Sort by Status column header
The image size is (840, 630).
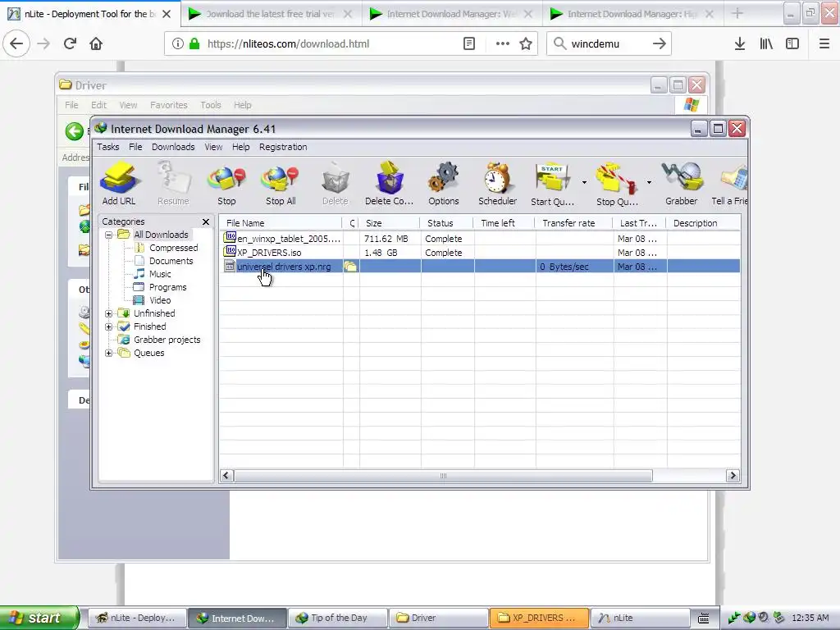(x=447, y=223)
